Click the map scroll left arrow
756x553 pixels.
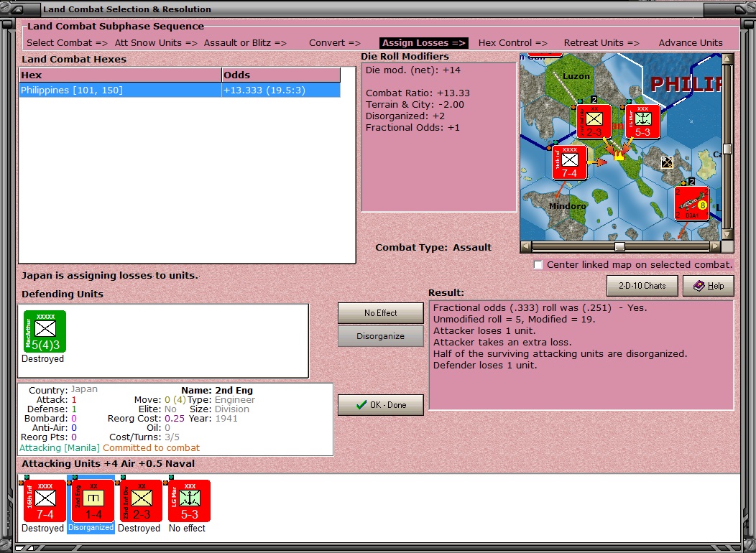click(x=526, y=246)
